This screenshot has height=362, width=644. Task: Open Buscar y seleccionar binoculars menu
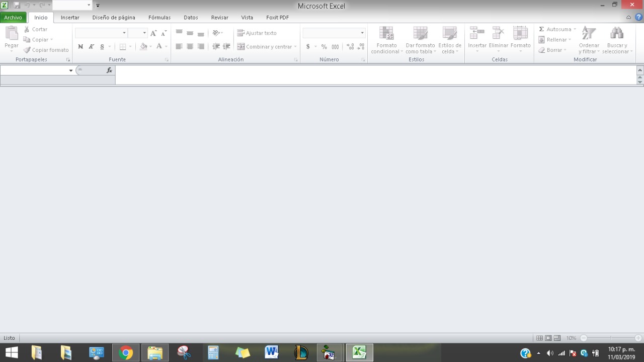click(x=617, y=40)
